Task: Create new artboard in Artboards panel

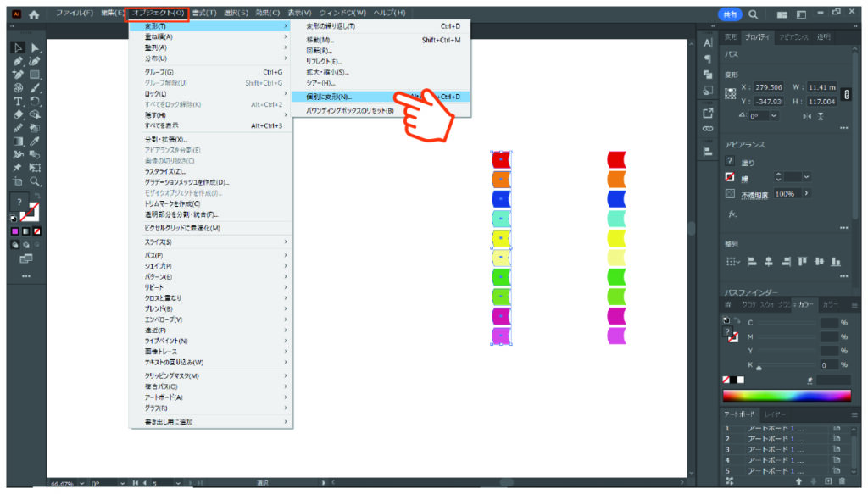Action: [828, 481]
